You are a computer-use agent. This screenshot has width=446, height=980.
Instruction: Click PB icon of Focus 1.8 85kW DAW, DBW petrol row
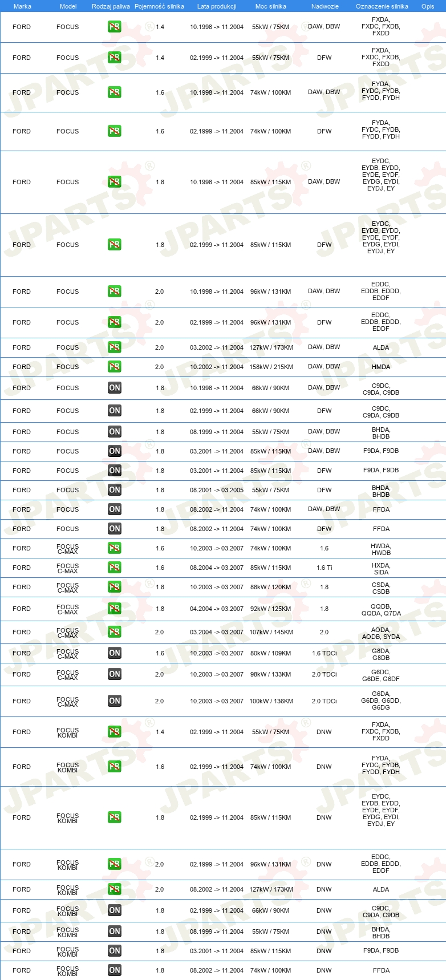coord(115,182)
